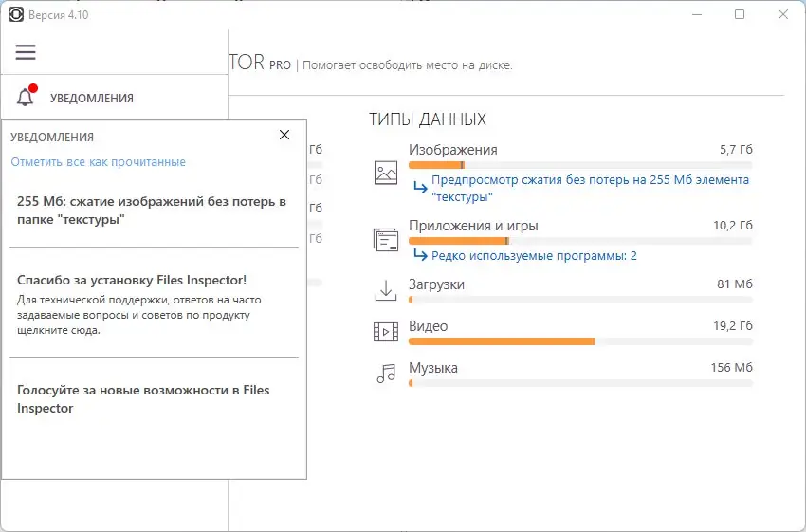Mark all notifications as read

tap(98, 162)
